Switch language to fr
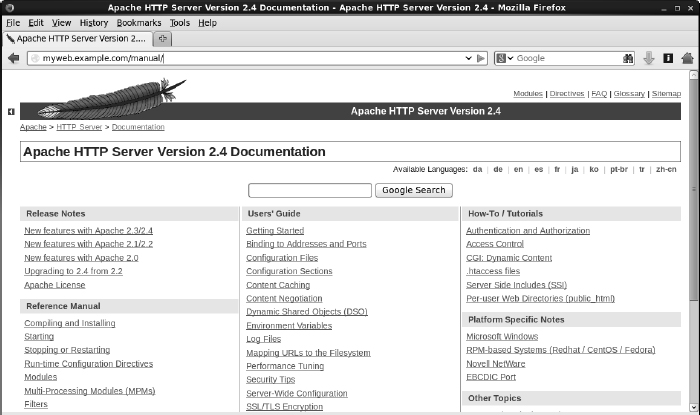This screenshot has width=700, height=415. coord(557,169)
